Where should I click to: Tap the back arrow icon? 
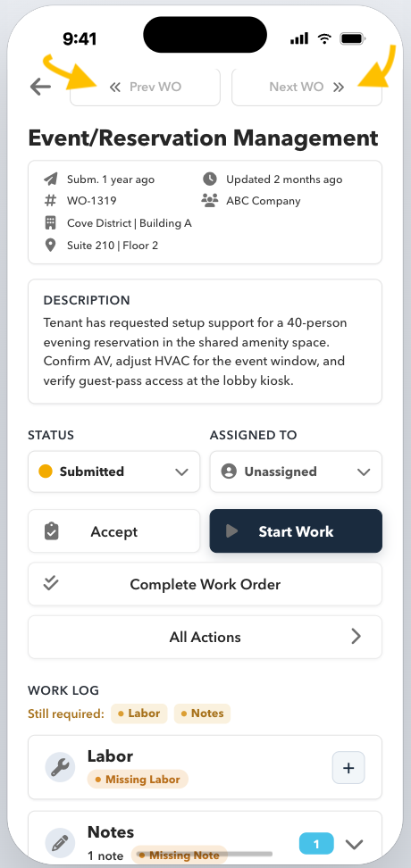(x=40, y=87)
